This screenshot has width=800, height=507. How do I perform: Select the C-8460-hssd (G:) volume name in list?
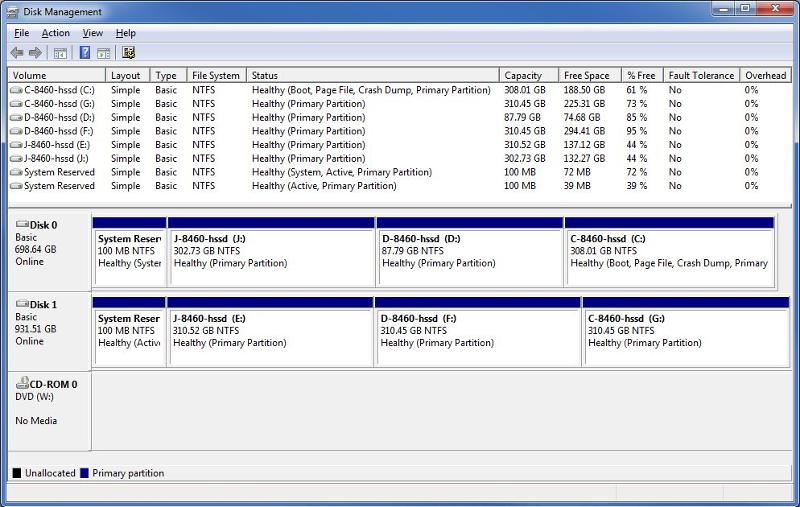click(x=59, y=104)
